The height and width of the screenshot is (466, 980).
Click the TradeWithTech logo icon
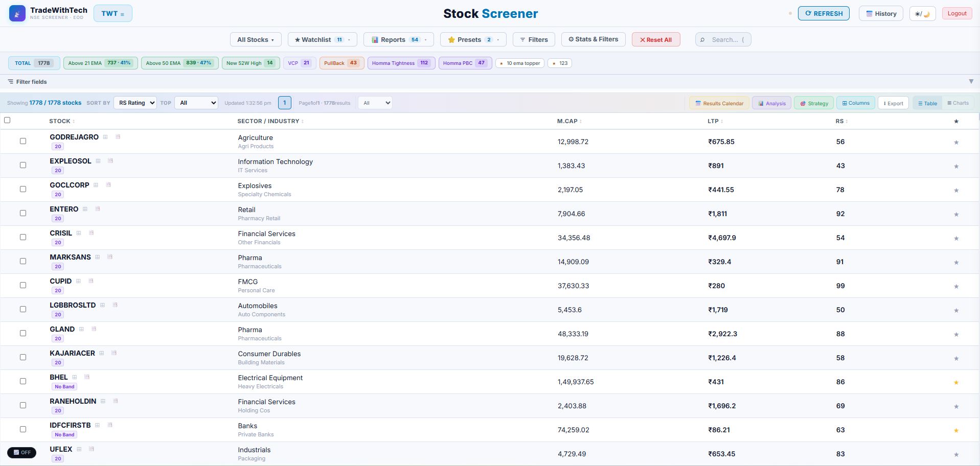click(17, 13)
